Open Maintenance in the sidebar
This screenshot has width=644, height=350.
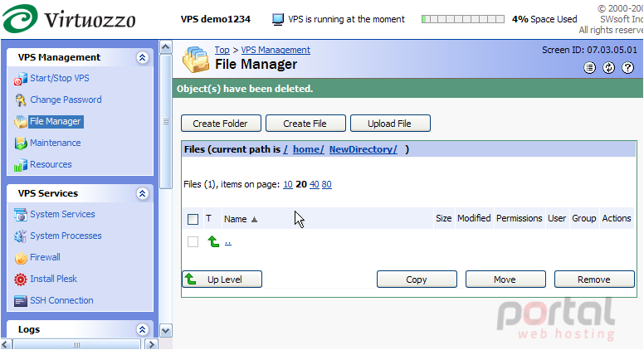[x=55, y=143]
